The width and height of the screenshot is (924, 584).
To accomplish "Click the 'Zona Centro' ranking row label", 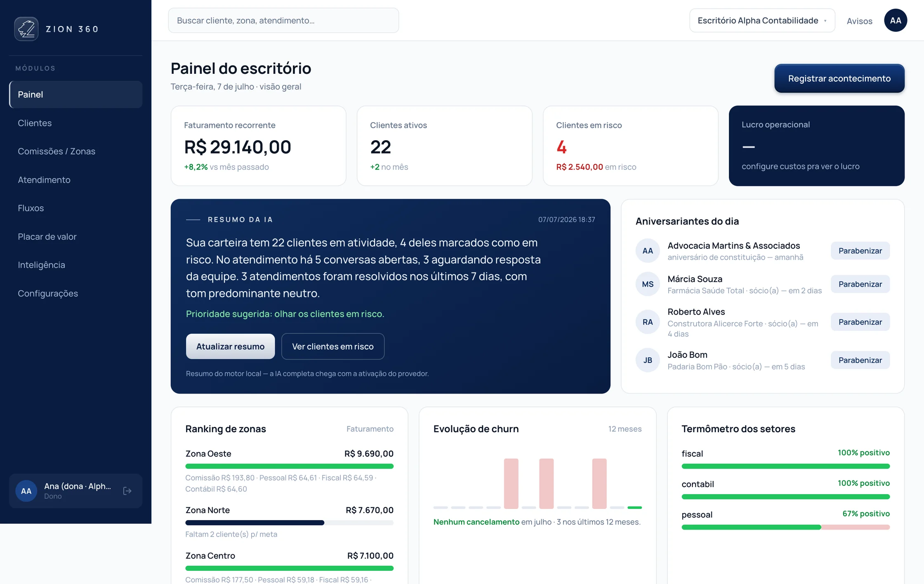I will coord(210,556).
